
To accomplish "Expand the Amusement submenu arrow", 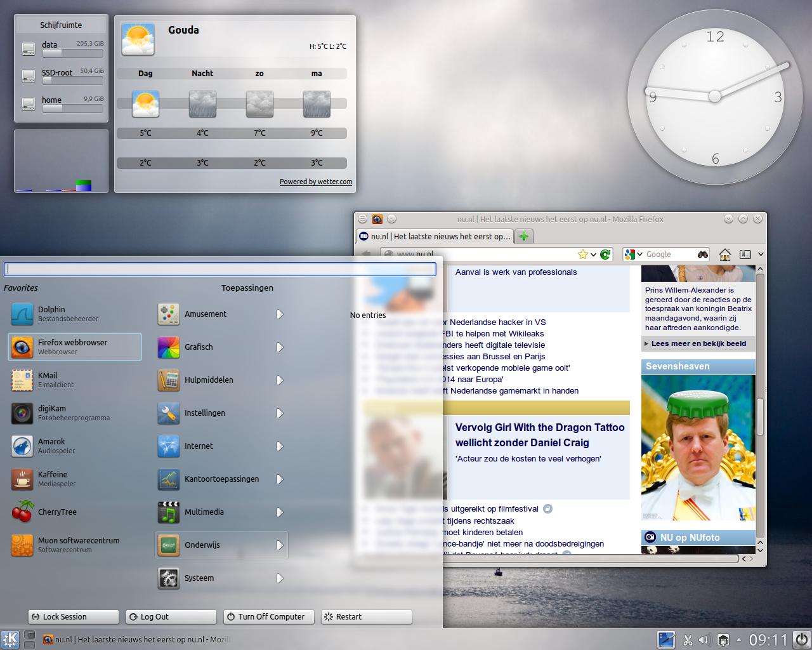I will pyautogui.click(x=280, y=314).
